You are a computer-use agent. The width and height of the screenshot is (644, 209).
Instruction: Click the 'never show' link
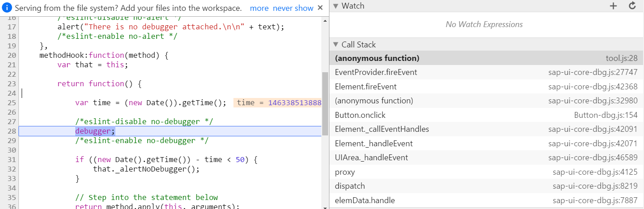(x=293, y=8)
